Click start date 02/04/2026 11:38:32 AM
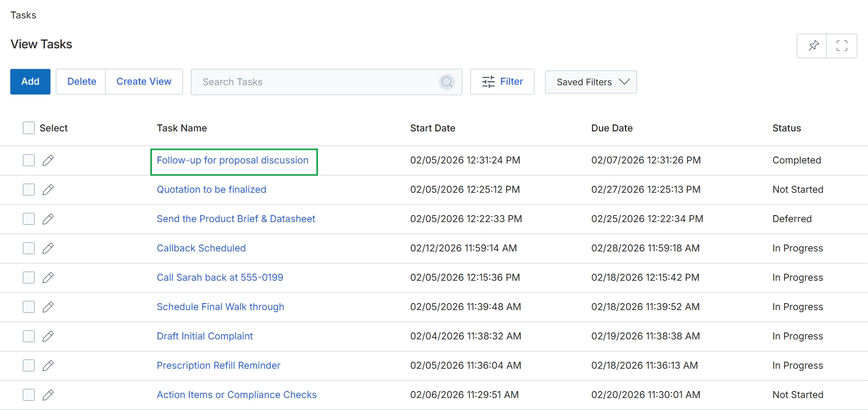The height and width of the screenshot is (410, 868). click(x=465, y=336)
